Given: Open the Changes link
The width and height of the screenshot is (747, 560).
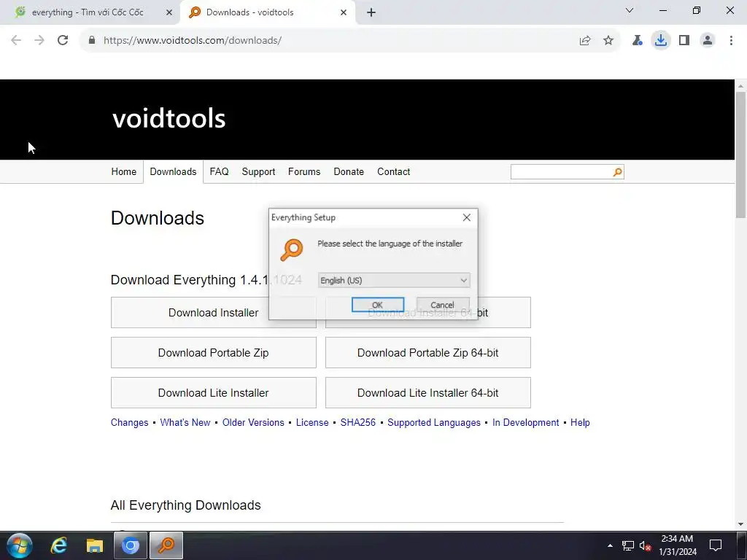Looking at the screenshot, I should (x=130, y=422).
